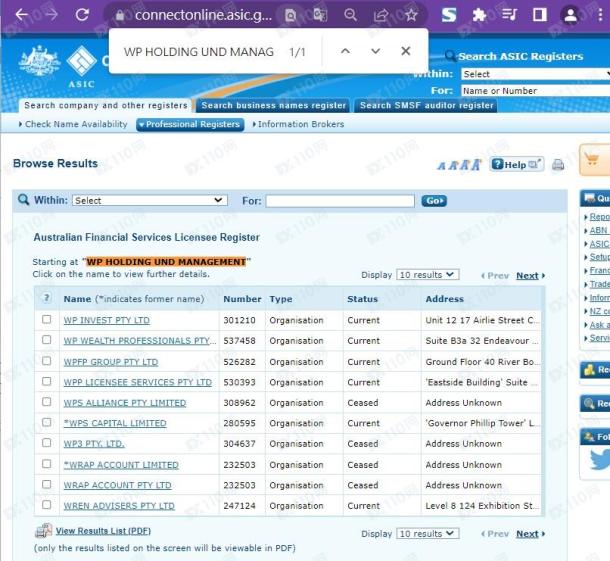Image resolution: width=610 pixels, height=561 pixels.
Task: Click the find-in-page text field
Action: [x=198, y=52]
